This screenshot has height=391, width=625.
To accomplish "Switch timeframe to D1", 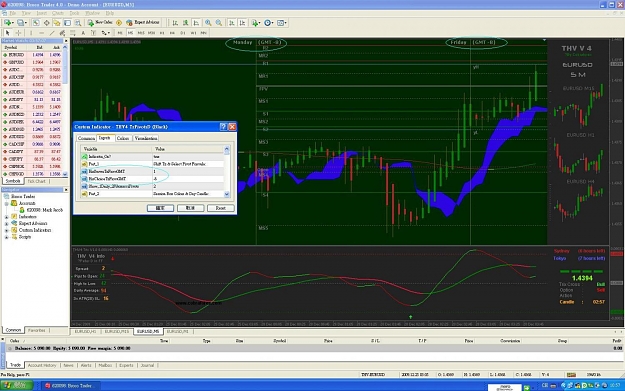I will coord(183,33).
